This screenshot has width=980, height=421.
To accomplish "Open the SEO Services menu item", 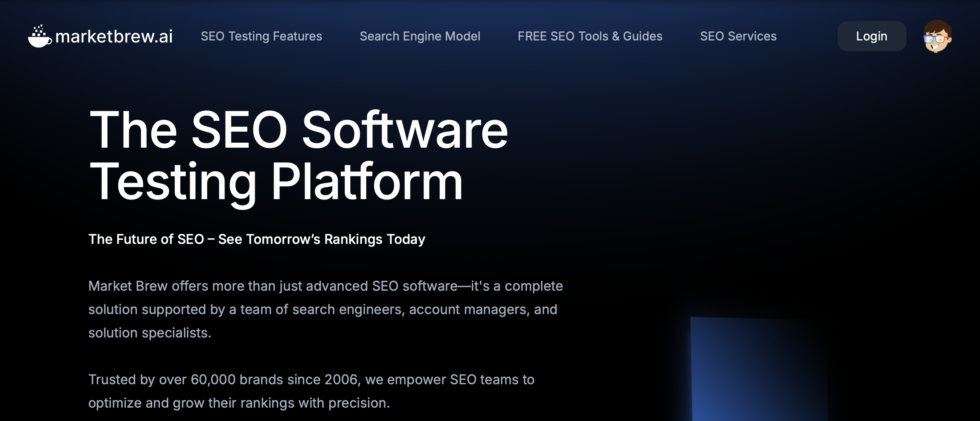I will click(738, 36).
